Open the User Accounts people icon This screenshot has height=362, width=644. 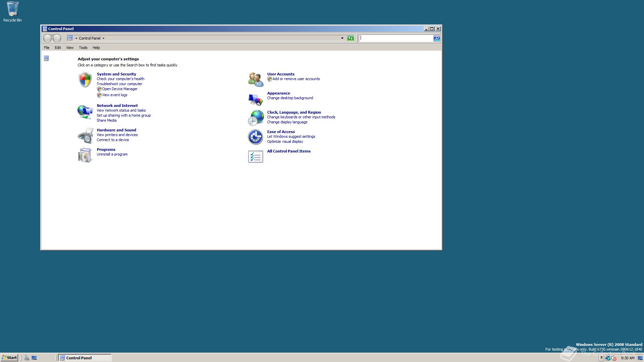point(256,80)
